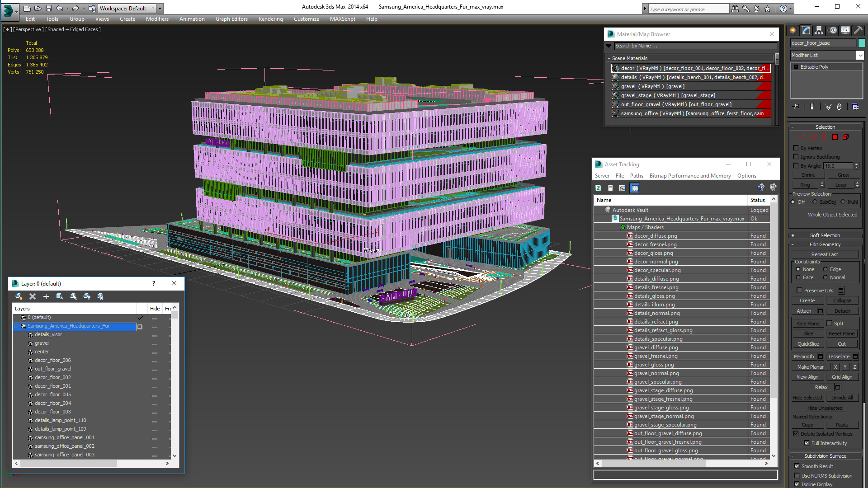Toggle Delete Isolated Vertices checkbox
This screenshot has height=488, width=868.
point(796,434)
